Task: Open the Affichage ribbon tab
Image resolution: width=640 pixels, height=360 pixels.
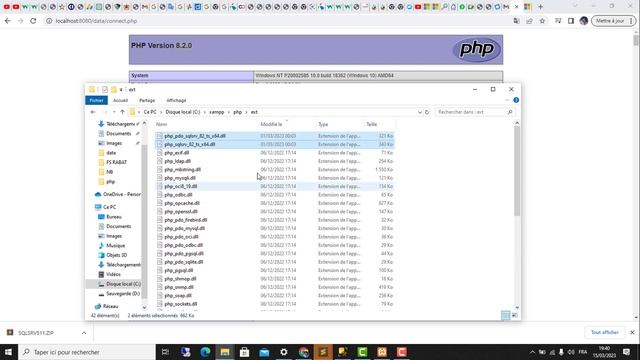Action: coord(176,100)
